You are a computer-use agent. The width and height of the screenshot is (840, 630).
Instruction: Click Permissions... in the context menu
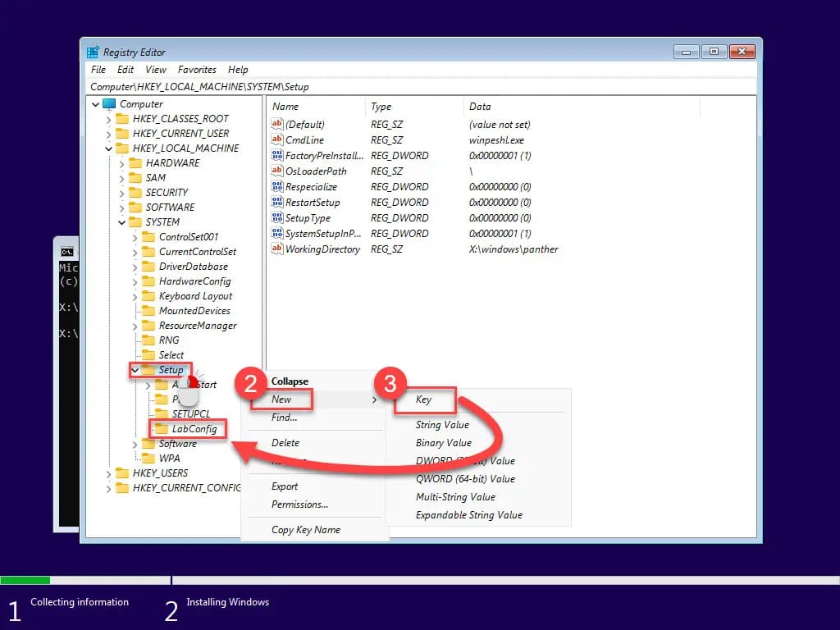[x=299, y=504]
